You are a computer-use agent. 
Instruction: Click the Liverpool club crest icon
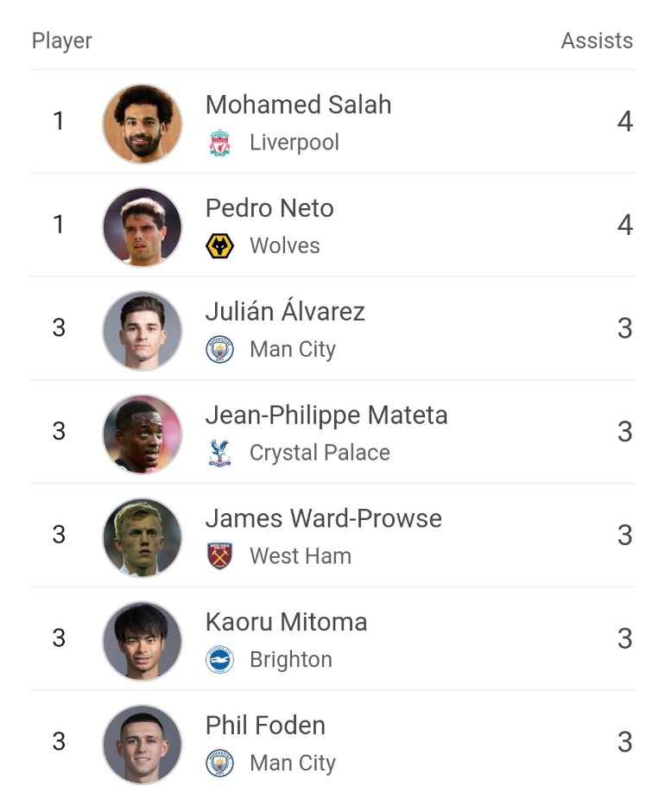point(219,143)
